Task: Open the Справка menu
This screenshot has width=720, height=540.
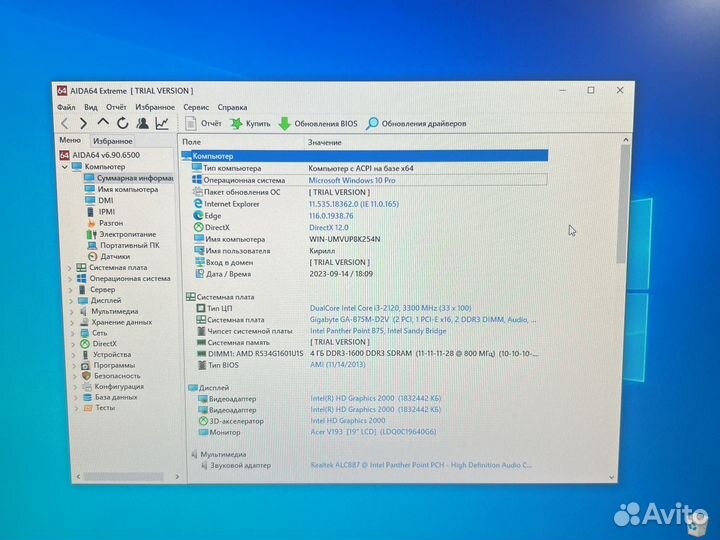Action: click(x=232, y=107)
